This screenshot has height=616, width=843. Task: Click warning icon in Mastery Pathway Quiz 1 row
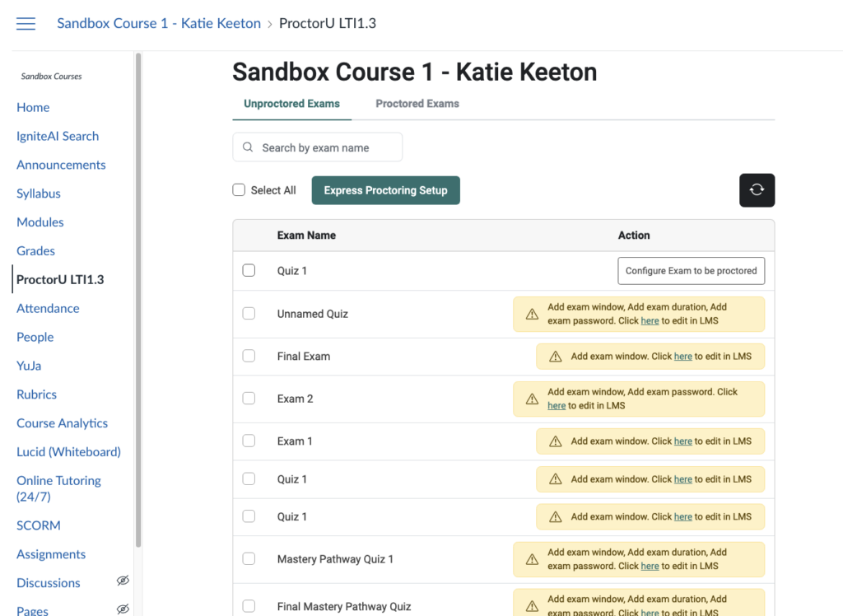point(532,559)
